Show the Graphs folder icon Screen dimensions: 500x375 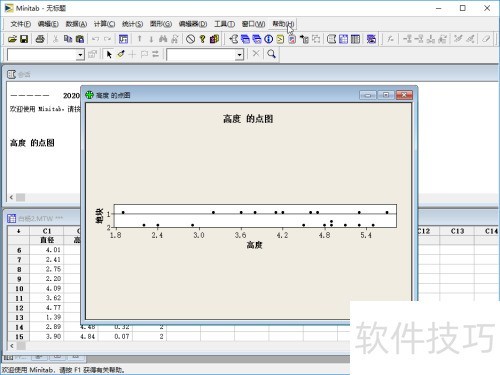(x=257, y=39)
